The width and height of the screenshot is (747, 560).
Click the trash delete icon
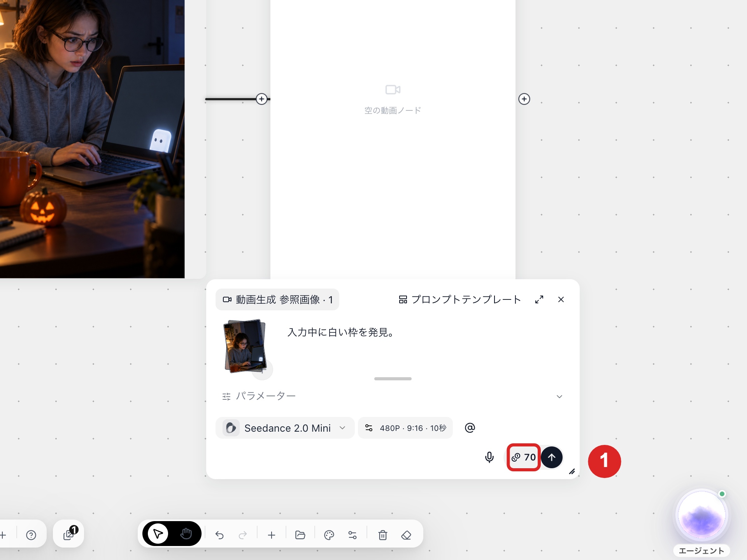click(x=383, y=535)
